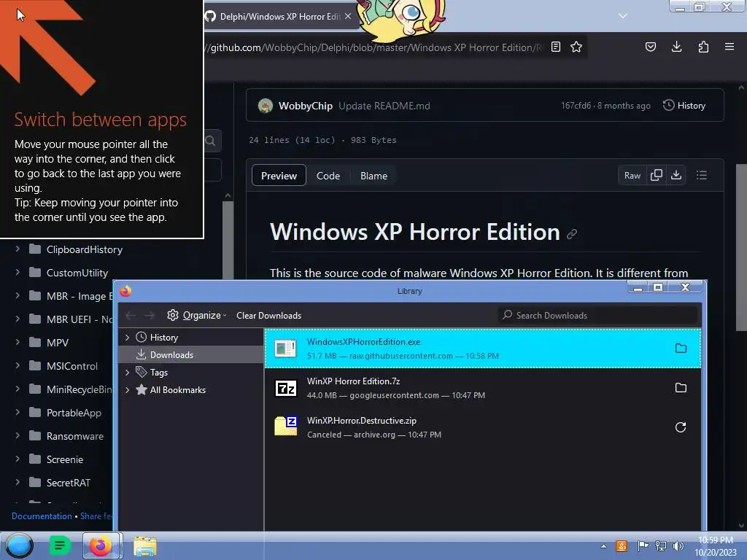
Task: Select History in Library sidebar
Action: (164, 337)
